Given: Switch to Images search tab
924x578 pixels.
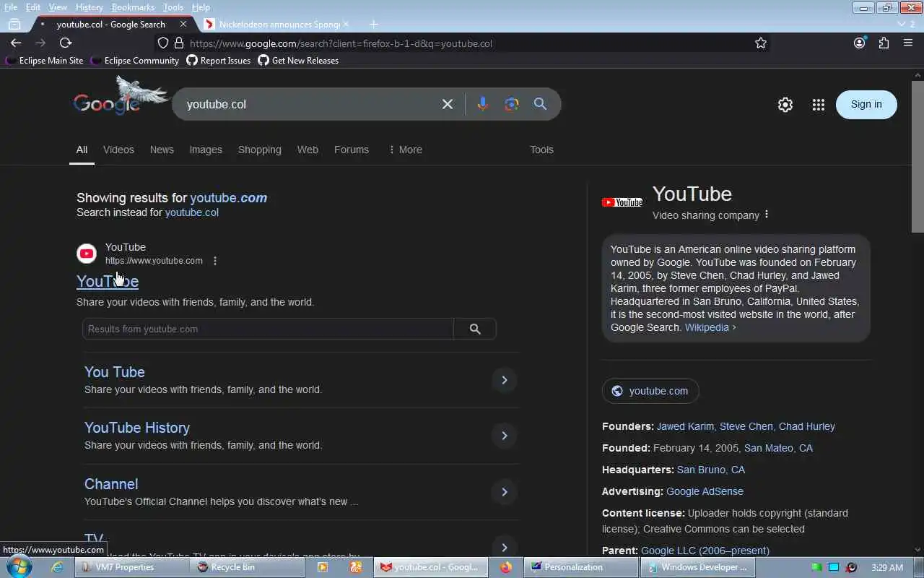Looking at the screenshot, I should tap(206, 150).
